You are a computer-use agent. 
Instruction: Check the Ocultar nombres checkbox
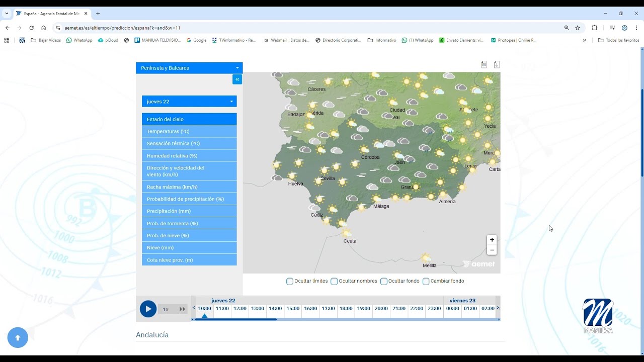coord(334,281)
